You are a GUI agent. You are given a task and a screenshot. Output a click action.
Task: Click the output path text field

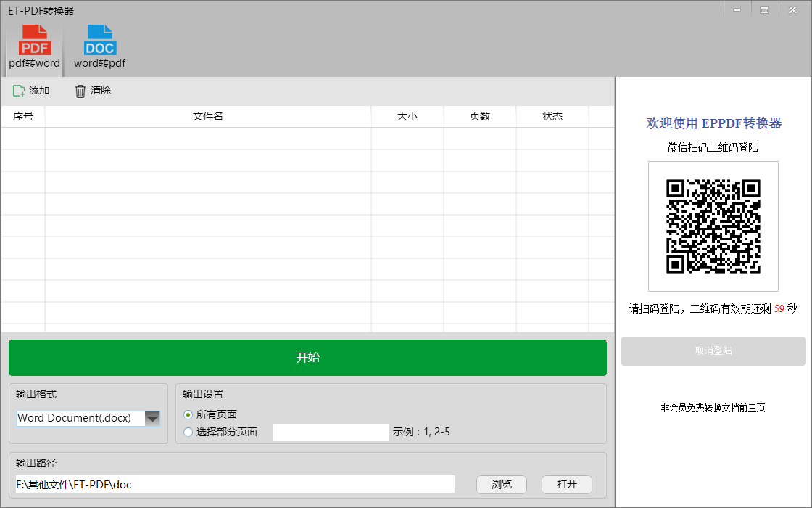(x=235, y=484)
